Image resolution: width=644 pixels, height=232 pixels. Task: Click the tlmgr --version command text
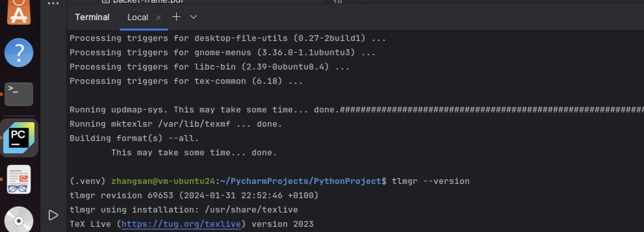(431, 181)
